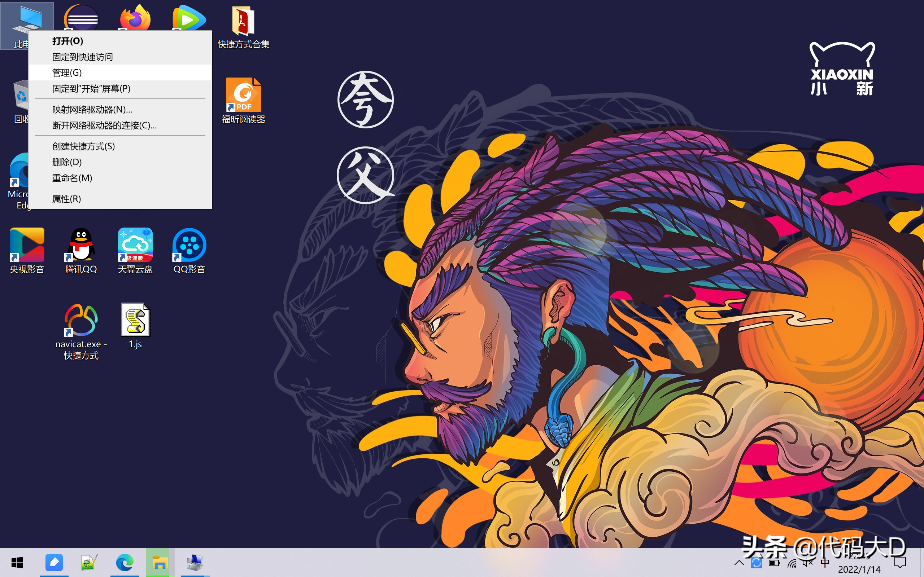924x577 pixels.
Task: Expand hidden system tray icons chevron
Action: [x=739, y=563]
